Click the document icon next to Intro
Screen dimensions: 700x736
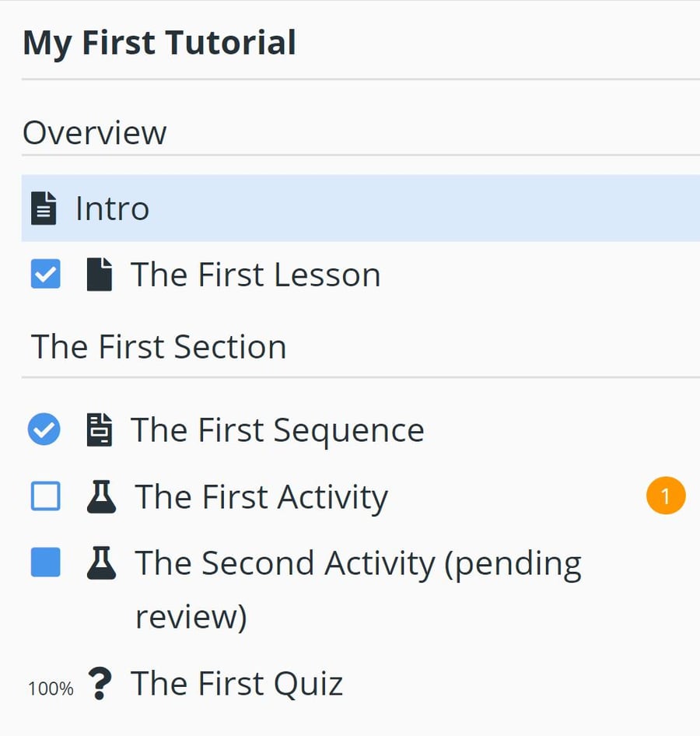(44, 208)
